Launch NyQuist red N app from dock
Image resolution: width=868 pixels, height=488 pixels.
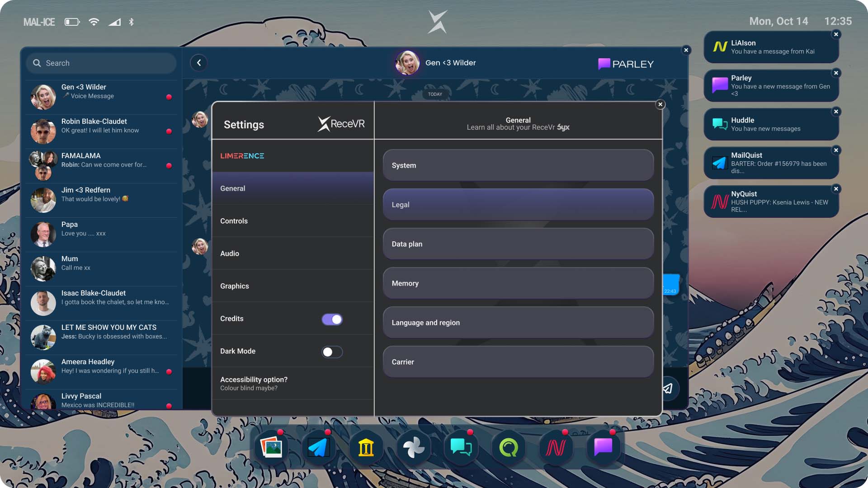[x=556, y=448]
